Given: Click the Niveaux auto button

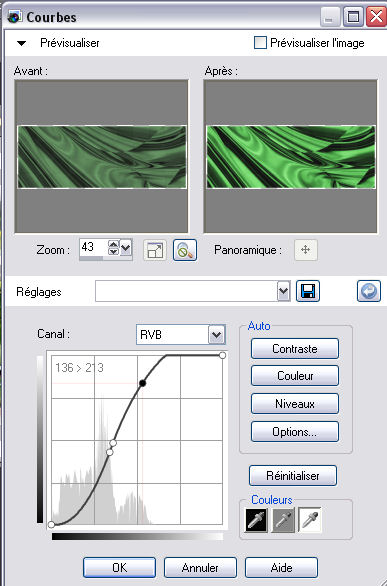Looking at the screenshot, I should point(295,404).
